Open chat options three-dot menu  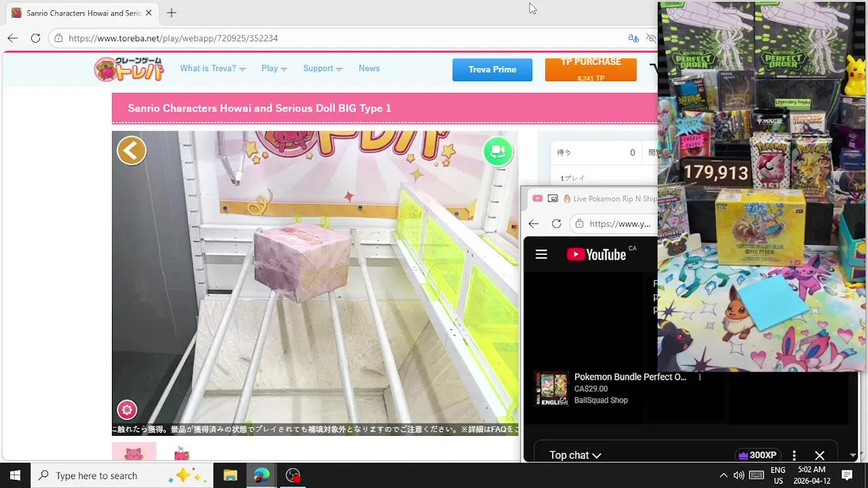(x=794, y=455)
